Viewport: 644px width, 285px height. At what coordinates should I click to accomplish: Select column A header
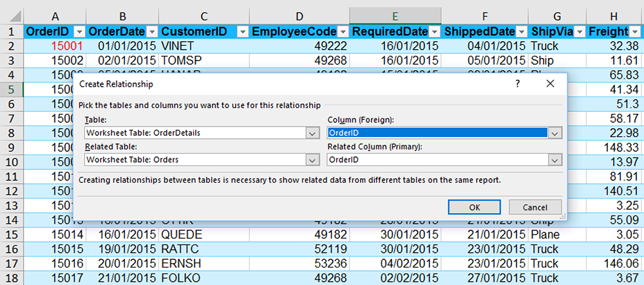[x=55, y=16]
